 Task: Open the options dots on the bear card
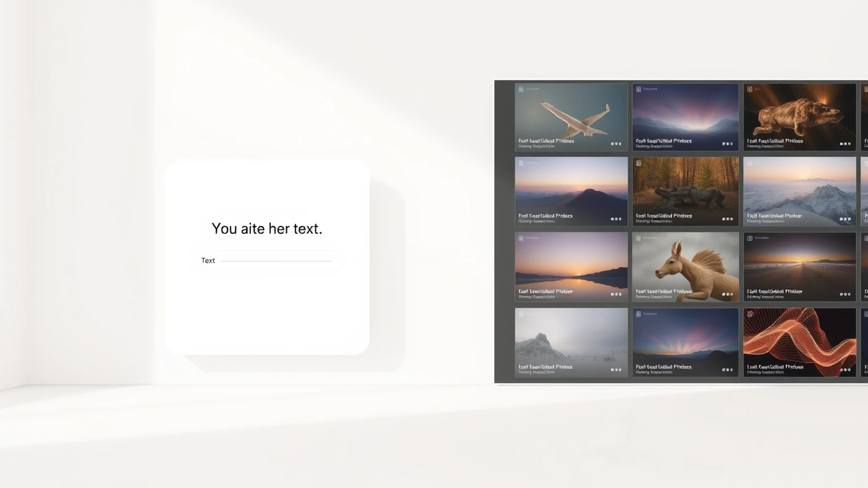845,143
